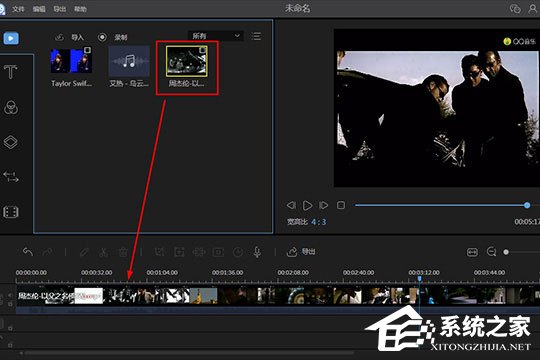Click the 录制 record button
The height and width of the screenshot is (360, 540).
click(113, 37)
